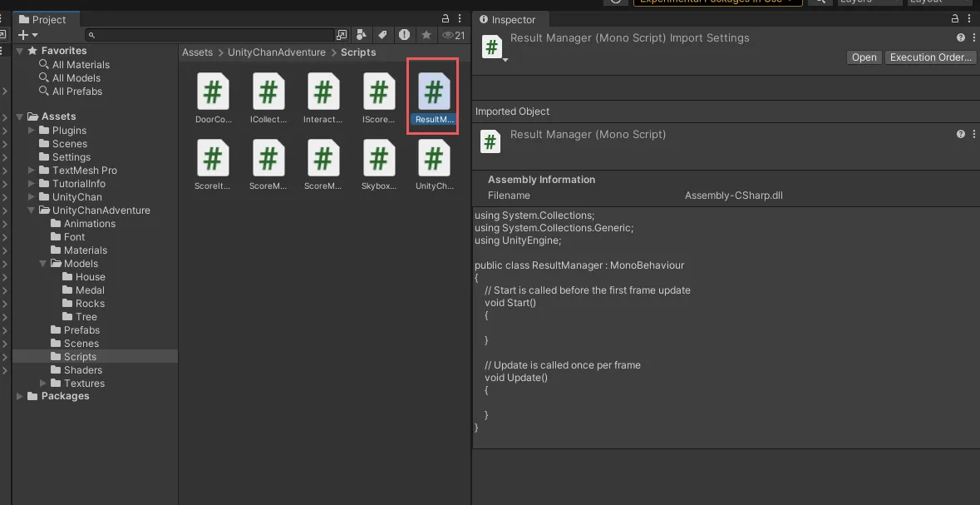980x505 pixels.
Task: Click the help icon in Import Settings header
Action: tap(961, 38)
